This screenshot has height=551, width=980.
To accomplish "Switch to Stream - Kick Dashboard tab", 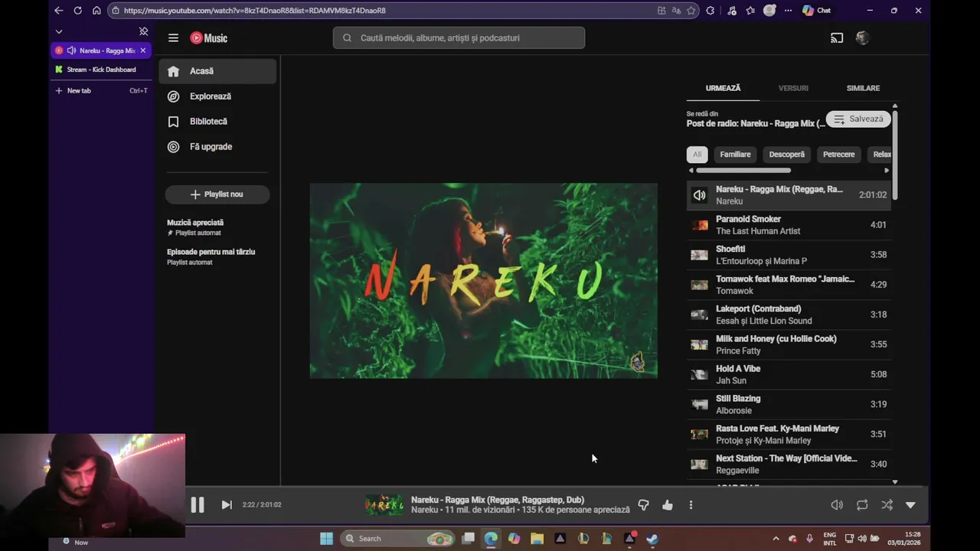I will (x=101, y=70).
